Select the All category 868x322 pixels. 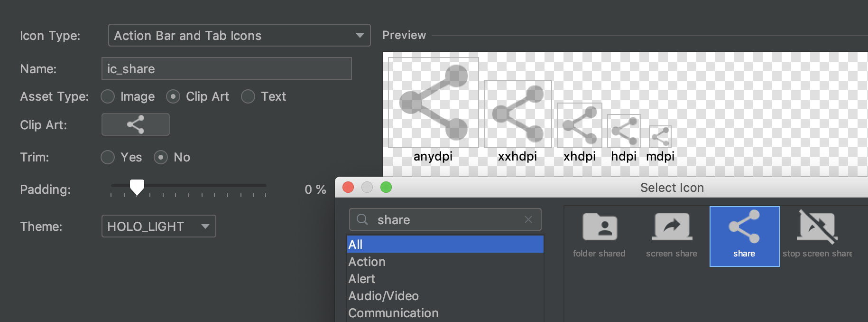tap(445, 244)
